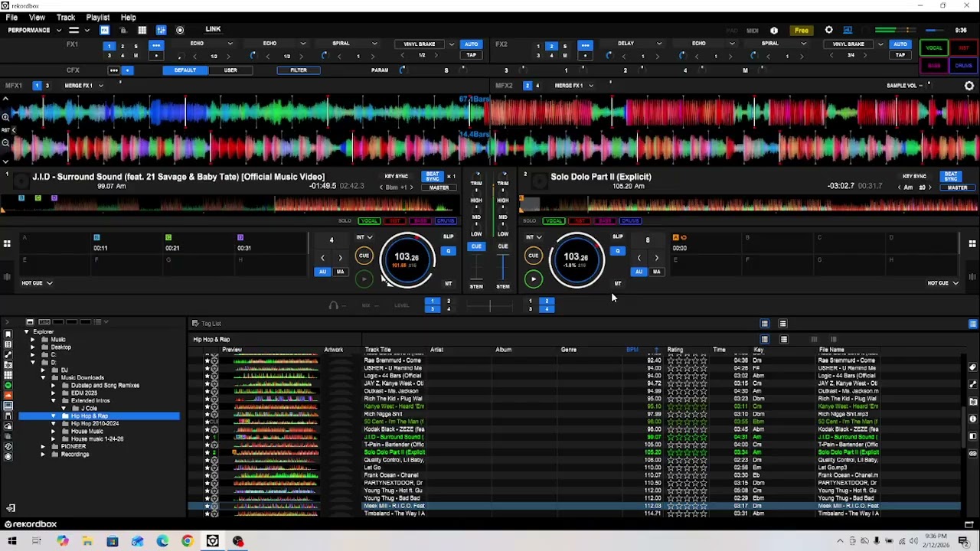Click the waveform settings gear icon
The width and height of the screenshot is (980, 551).
[x=969, y=86]
